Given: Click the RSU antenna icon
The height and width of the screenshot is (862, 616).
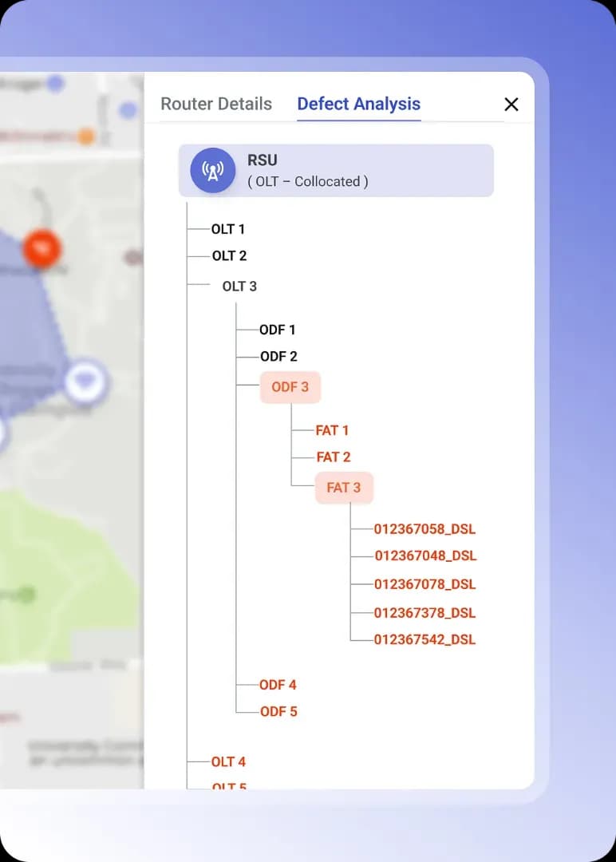Looking at the screenshot, I should pyautogui.click(x=213, y=171).
